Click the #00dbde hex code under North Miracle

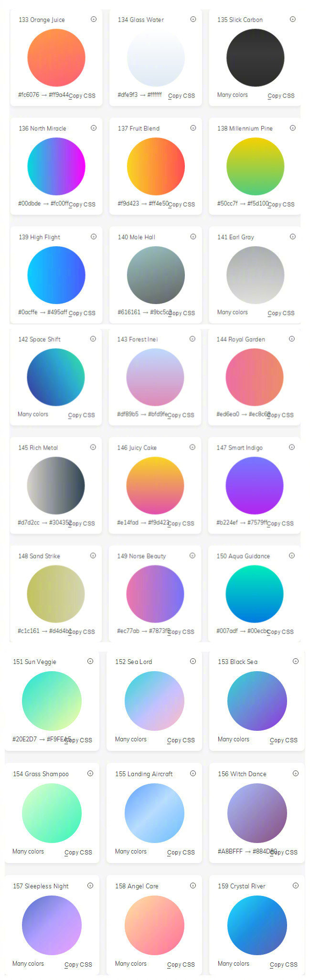click(30, 203)
